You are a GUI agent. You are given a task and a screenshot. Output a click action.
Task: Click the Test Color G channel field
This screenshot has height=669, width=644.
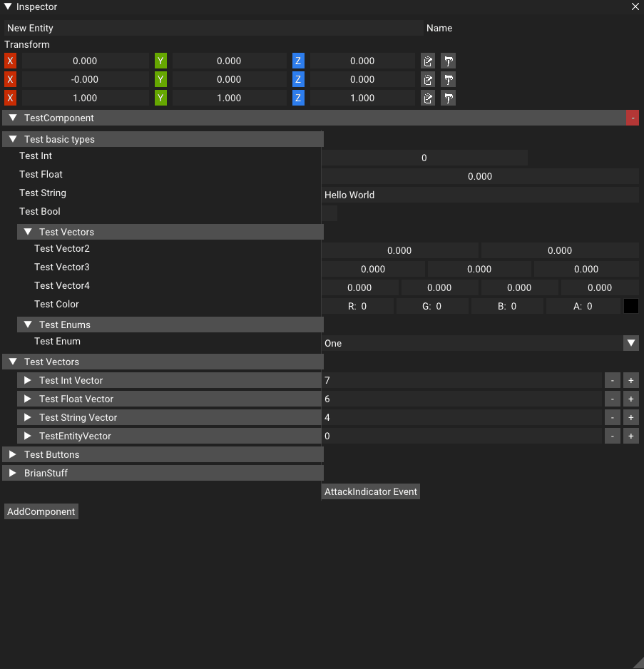[432, 306]
